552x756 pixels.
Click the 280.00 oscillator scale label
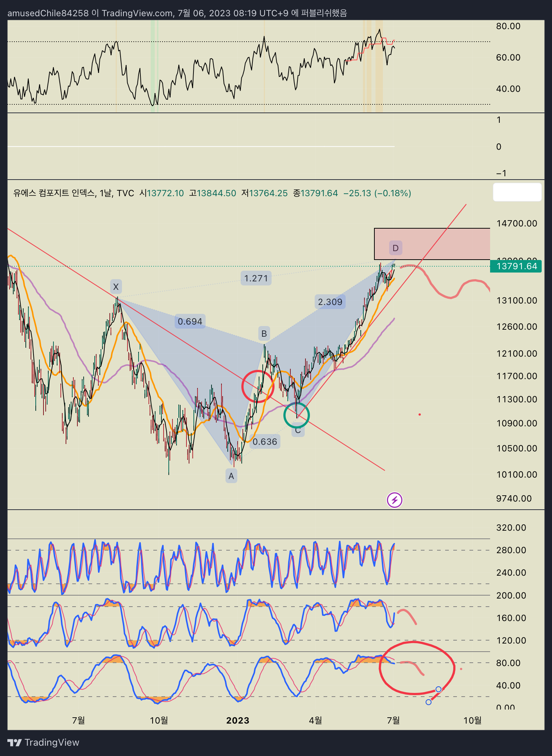tap(511, 550)
